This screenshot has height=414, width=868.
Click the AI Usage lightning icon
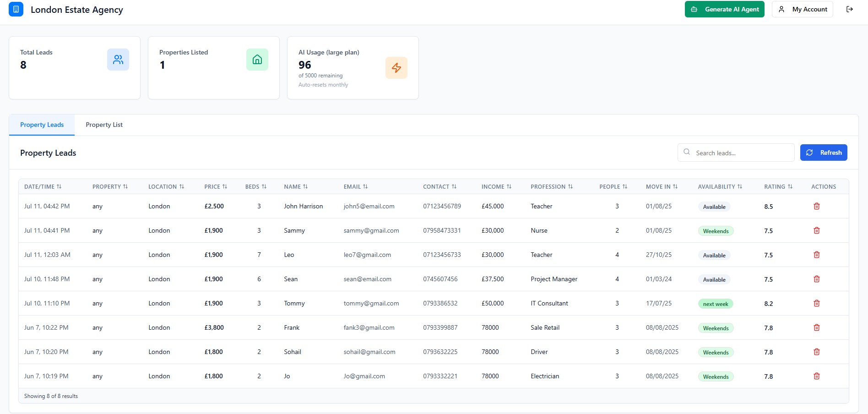(396, 68)
